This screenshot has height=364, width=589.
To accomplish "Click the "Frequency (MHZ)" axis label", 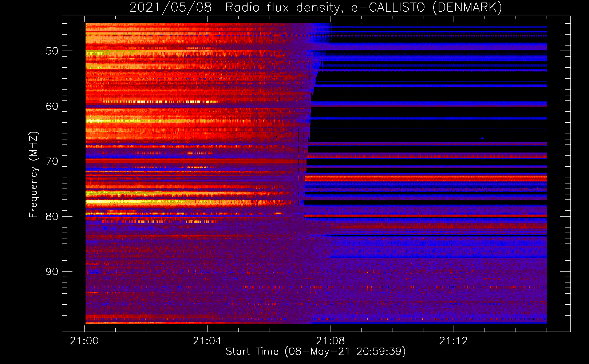I will tap(33, 174).
